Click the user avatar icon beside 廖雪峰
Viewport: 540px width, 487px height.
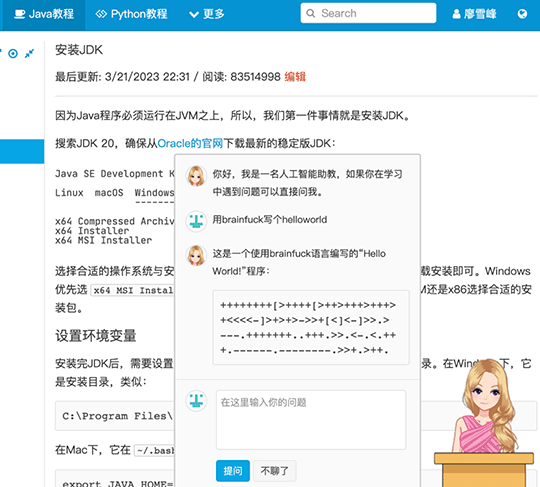(456, 14)
